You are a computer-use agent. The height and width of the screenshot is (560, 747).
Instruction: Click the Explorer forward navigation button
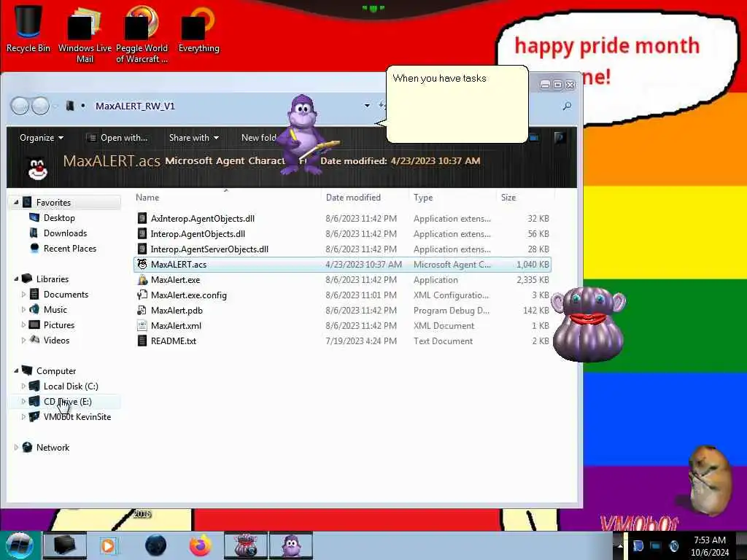point(41,106)
